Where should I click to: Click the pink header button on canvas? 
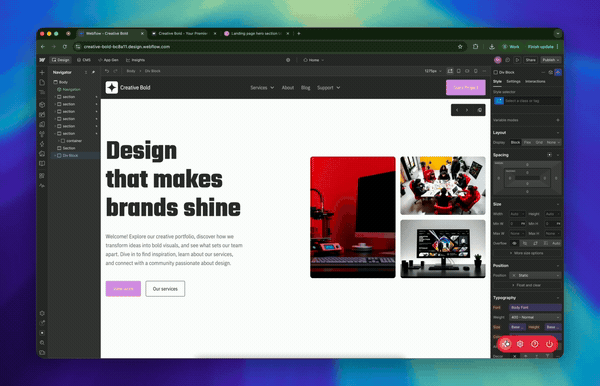point(466,88)
